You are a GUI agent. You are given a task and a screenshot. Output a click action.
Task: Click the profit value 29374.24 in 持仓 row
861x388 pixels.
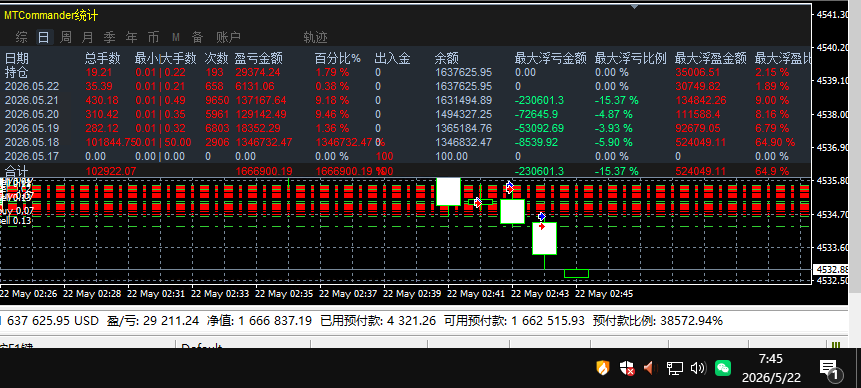click(258, 72)
